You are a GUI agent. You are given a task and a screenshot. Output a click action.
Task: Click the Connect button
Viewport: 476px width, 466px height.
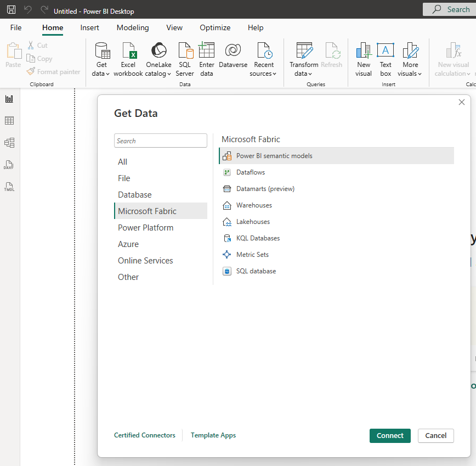(390, 436)
